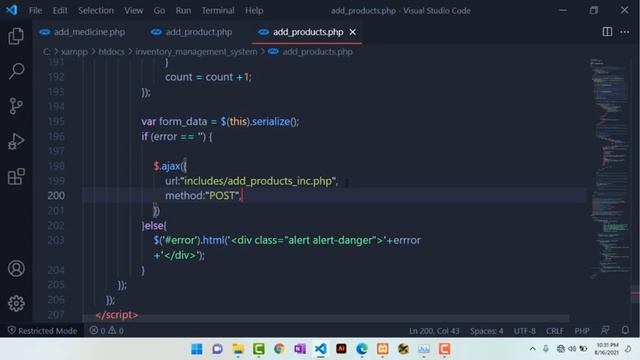Open the Accounts menu icon
Screen dimensions: 640x360
click(16, 269)
